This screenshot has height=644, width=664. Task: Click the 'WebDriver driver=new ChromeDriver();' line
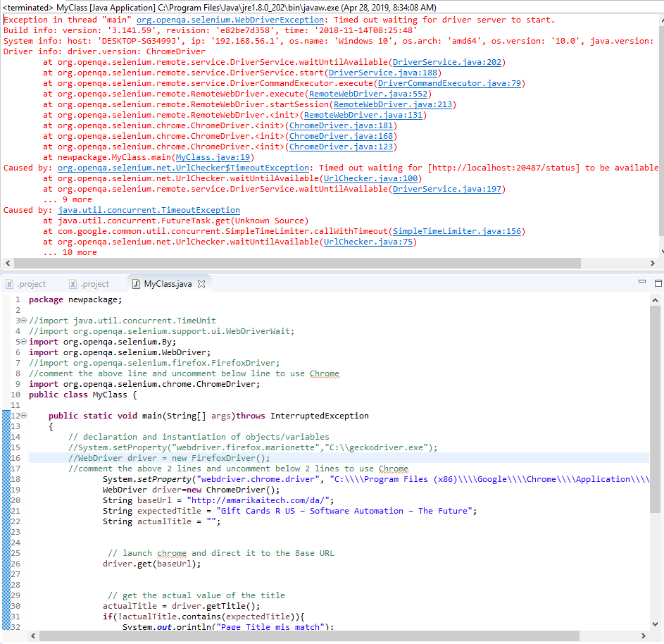tap(191, 490)
